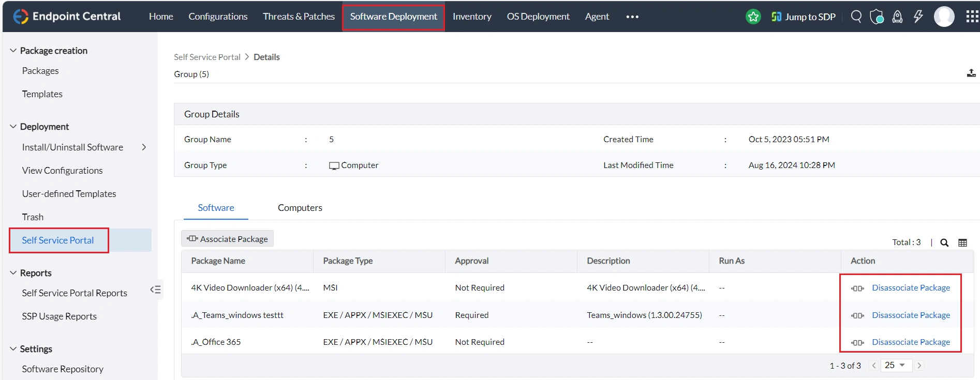Open the lightning bolt quick actions icon

tap(918, 17)
